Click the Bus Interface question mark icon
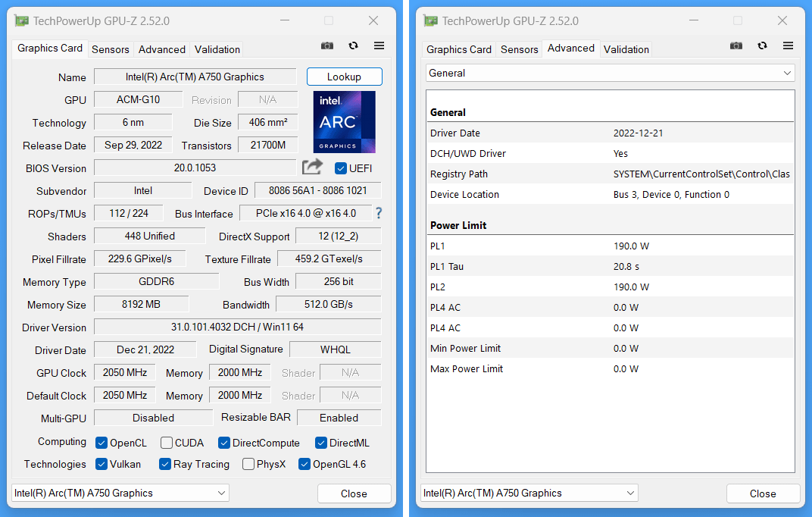 (379, 213)
